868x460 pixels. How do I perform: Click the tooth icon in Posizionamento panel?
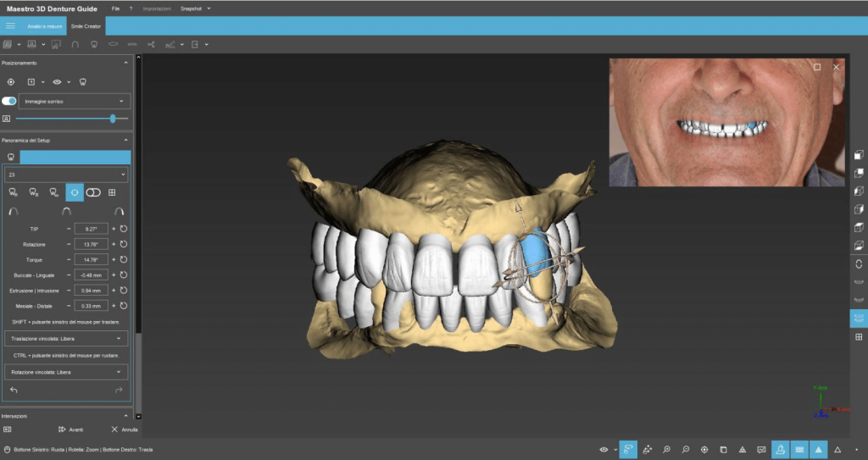click(83, 82)
